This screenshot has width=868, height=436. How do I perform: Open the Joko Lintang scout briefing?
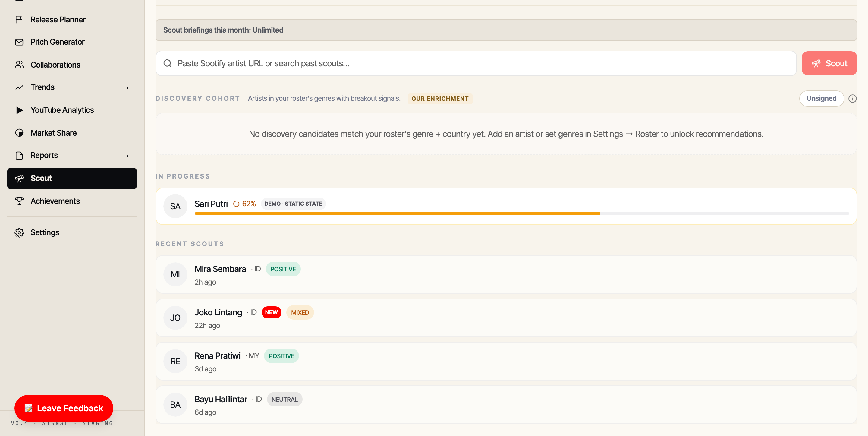[506, 318]
